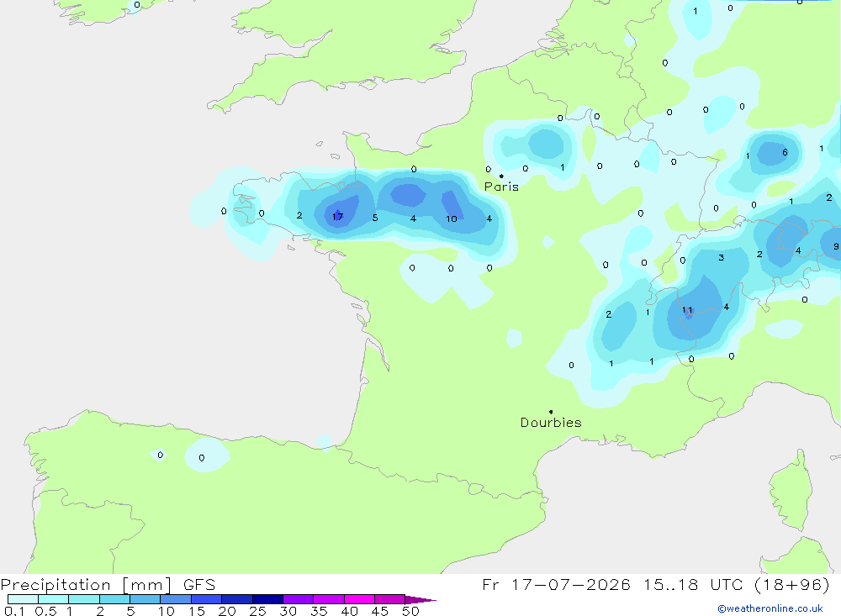Click the Paris city label
This screenshot has height=616, width=841.
501,187
